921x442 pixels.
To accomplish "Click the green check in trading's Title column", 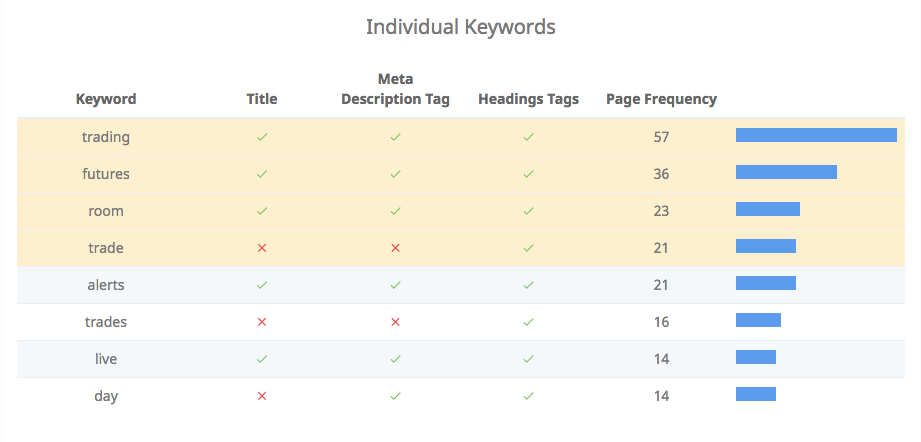I will (x=262, y=137).
